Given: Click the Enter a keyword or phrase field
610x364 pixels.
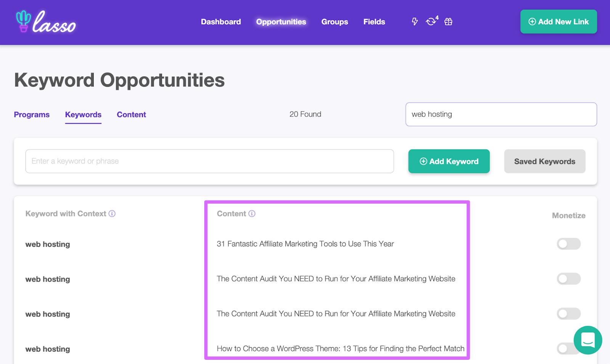Looking at the screenshot, I should [x=209, y=161].
